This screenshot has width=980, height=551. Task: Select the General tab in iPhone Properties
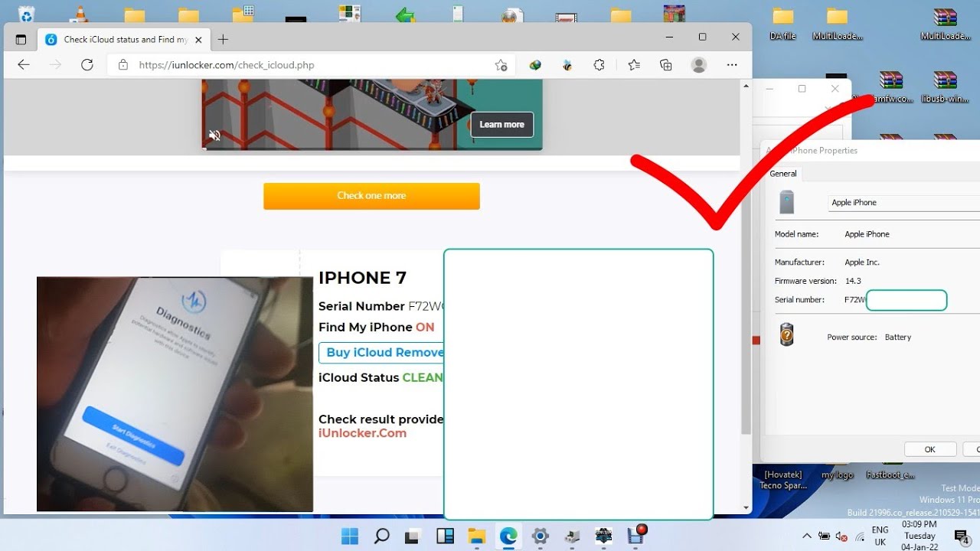(783, 174)
